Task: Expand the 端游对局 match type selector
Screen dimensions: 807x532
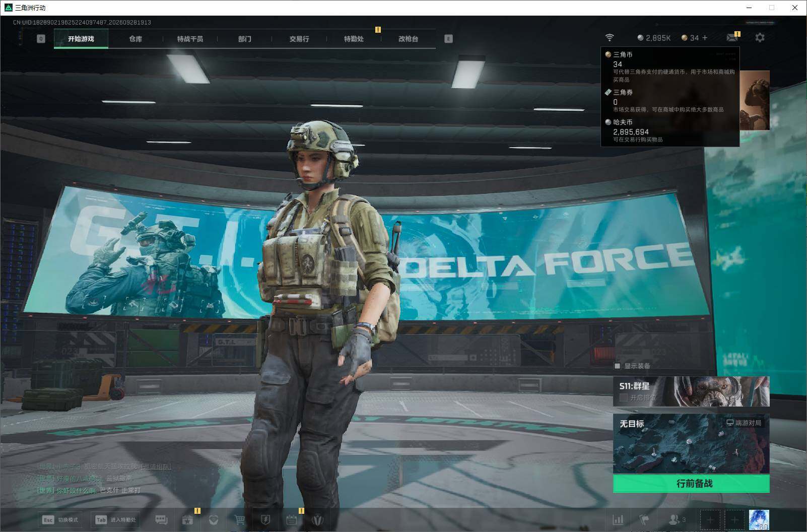Action: [x=744, y=423]
